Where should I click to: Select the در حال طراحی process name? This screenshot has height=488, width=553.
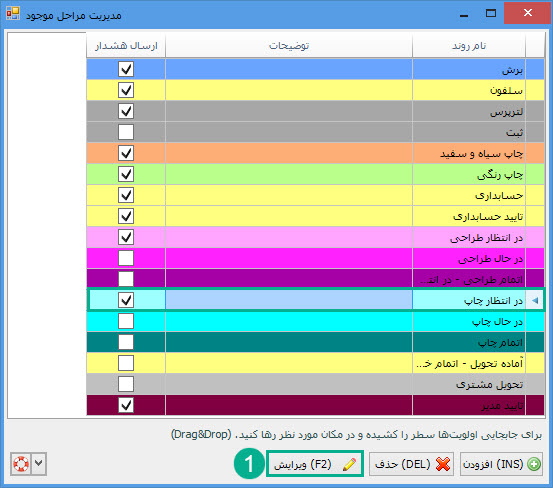(x=469, y=258)
